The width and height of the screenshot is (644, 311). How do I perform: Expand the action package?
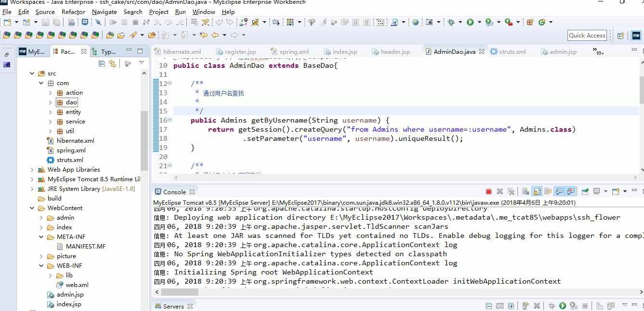[x=51, y=93]
